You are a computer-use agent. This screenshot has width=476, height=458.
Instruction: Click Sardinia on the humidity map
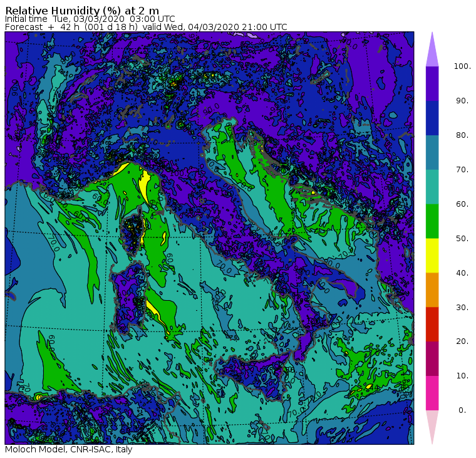coord(129,298)
